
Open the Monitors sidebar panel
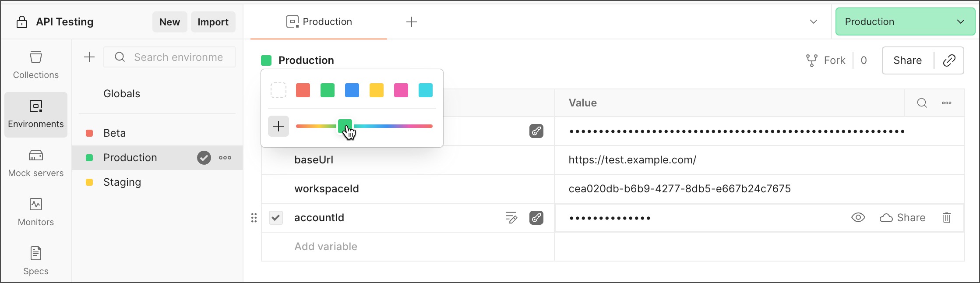[35, 212]
